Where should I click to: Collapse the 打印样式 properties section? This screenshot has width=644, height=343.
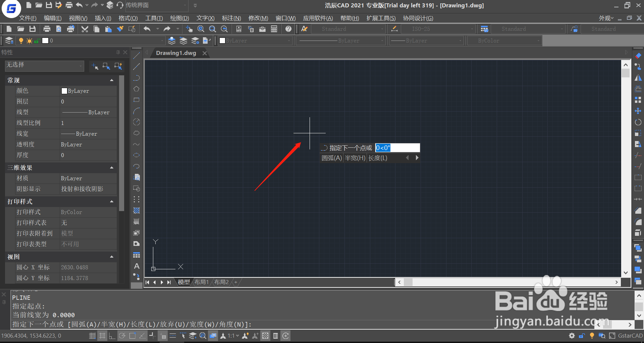click(112, 202)
